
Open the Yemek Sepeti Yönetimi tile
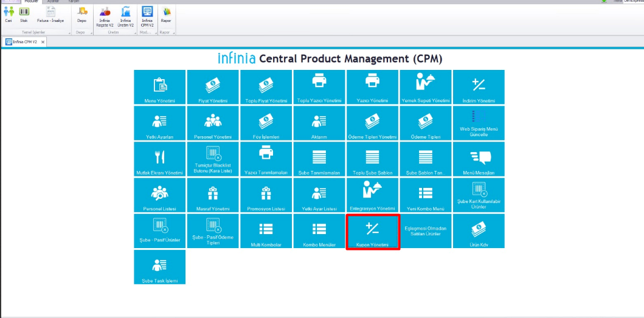click(426, 87)
